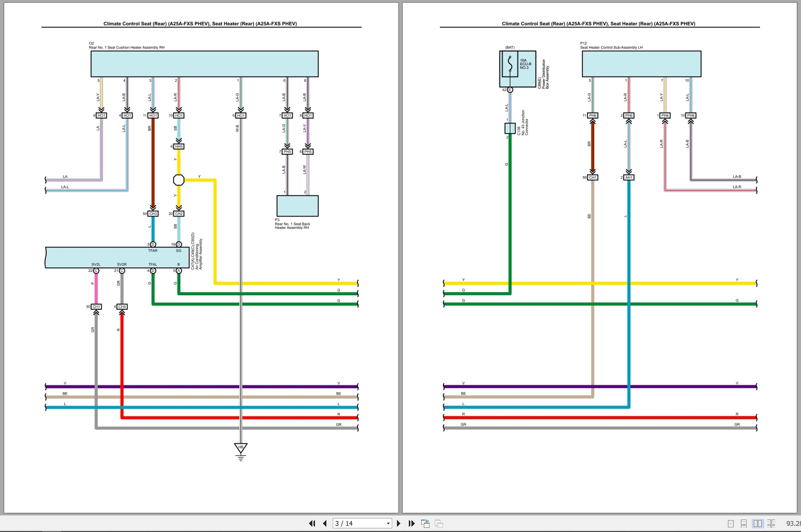Jump to the last page (page 14)
801x532 pixels.
[x=411, y=523]
